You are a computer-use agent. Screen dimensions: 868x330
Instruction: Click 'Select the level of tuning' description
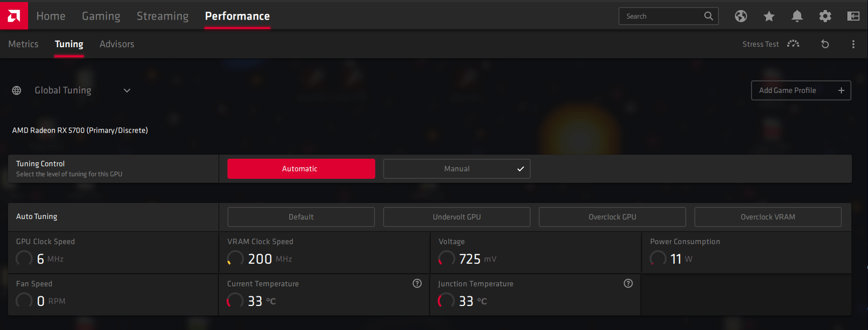coord(69,174)
